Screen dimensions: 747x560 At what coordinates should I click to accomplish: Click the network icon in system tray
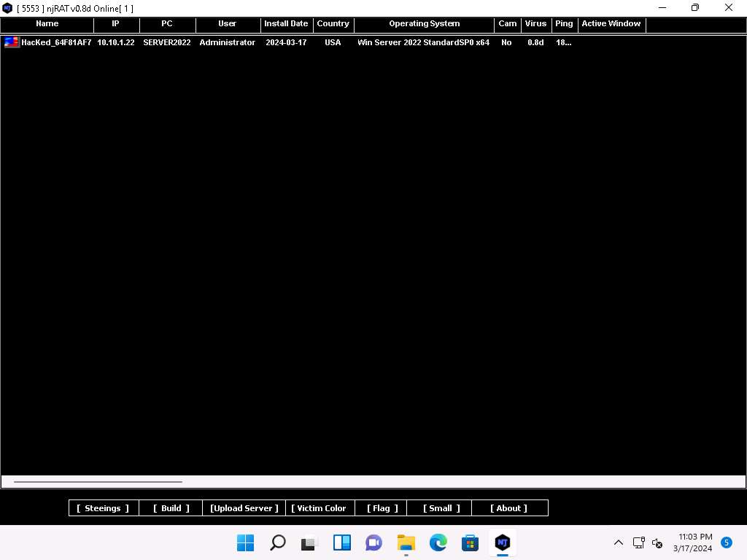[638, 542]
